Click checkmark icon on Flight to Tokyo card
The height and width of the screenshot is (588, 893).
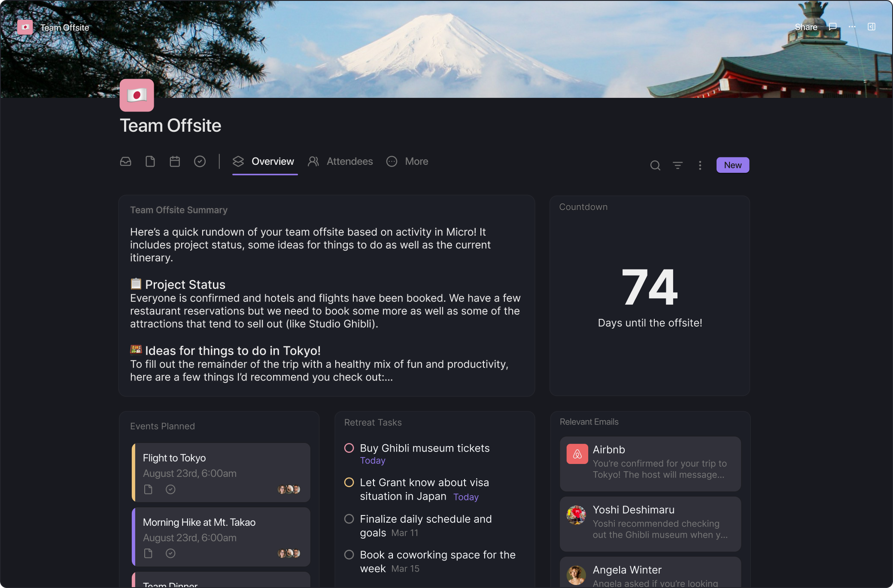click(170, 489)
